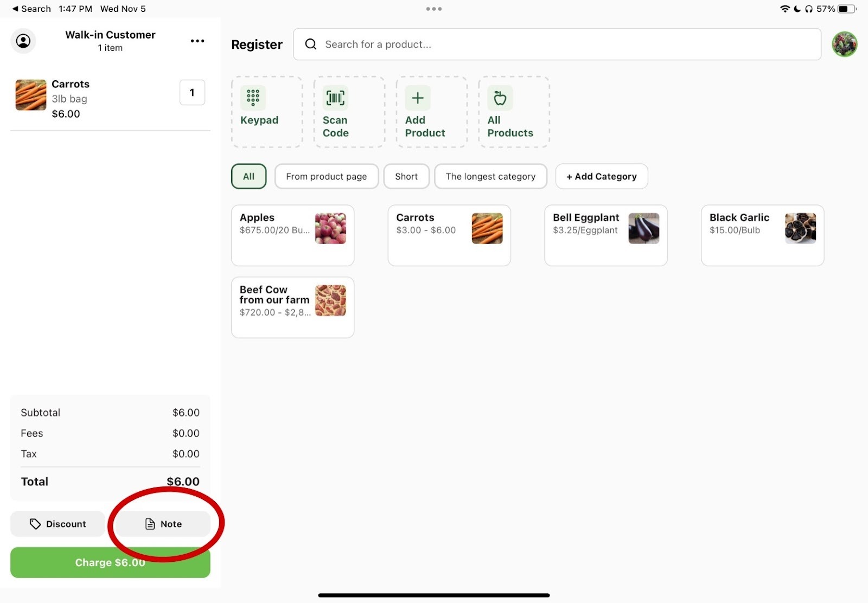Click the customer profile icon

(x=23, y=41)
